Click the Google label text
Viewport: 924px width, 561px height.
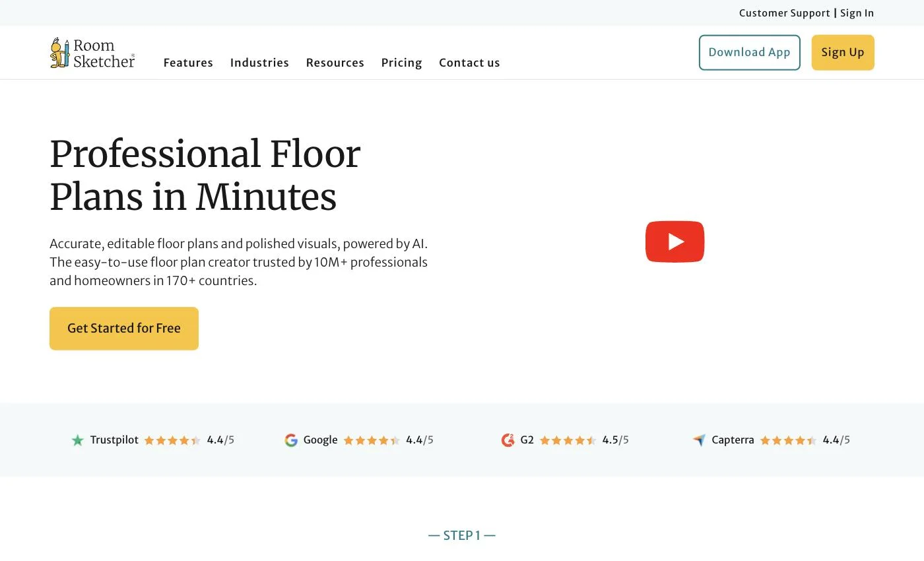[x=320, y=440]
